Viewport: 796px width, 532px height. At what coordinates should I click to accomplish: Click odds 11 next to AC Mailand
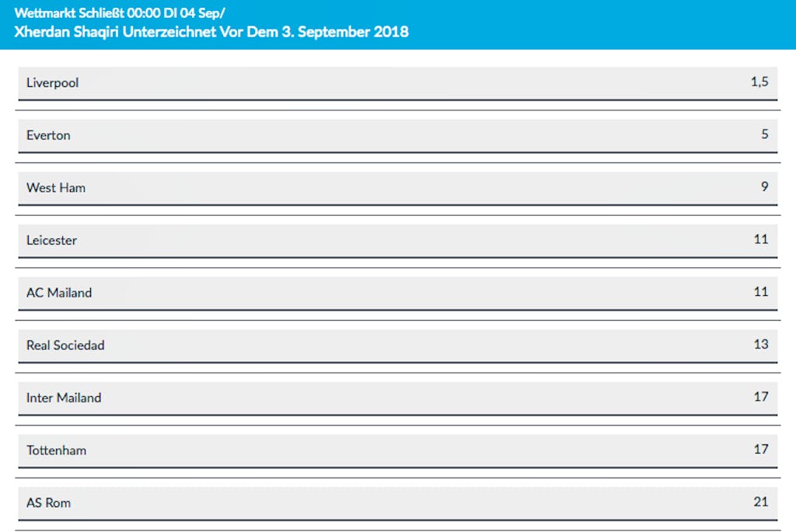[760, 291]
